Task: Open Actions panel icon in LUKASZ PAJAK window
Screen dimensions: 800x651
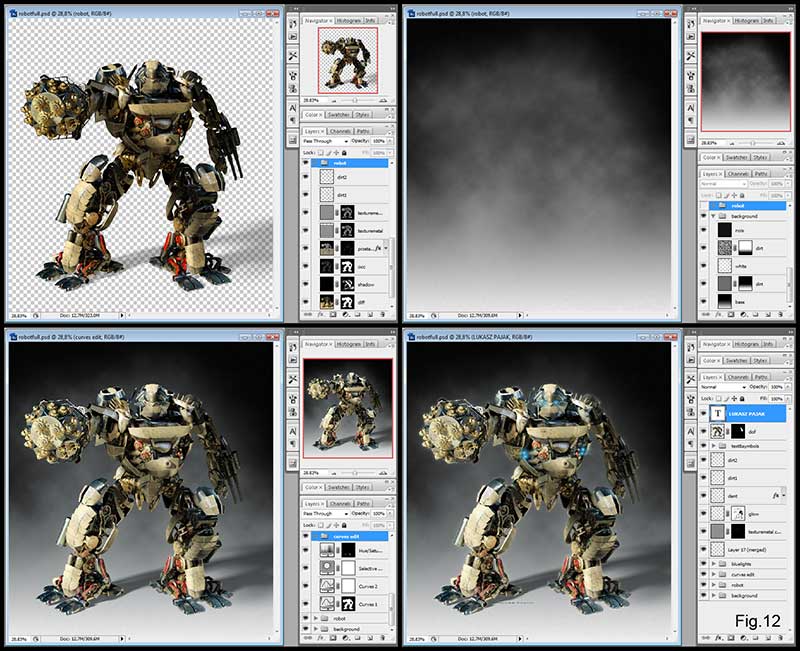Action: coord(691,360)
